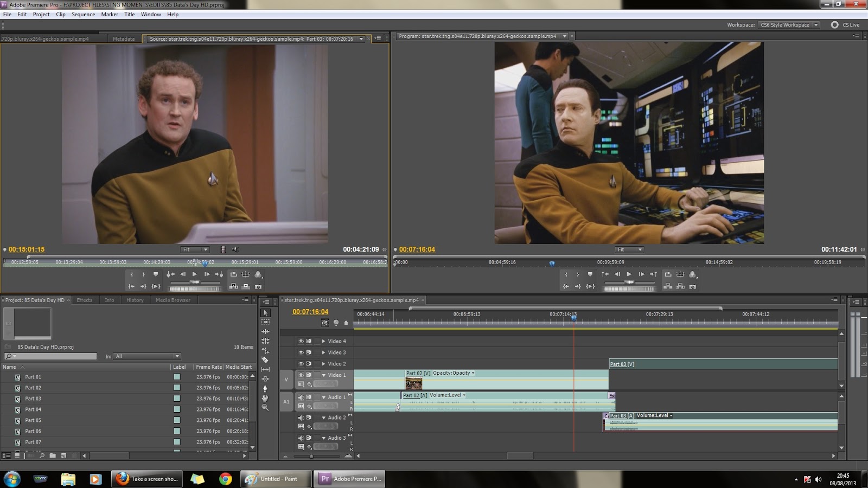The height and width of the screenshot is (488, 868).
Task: Click Project panel search field
Action: pos(50,356)
